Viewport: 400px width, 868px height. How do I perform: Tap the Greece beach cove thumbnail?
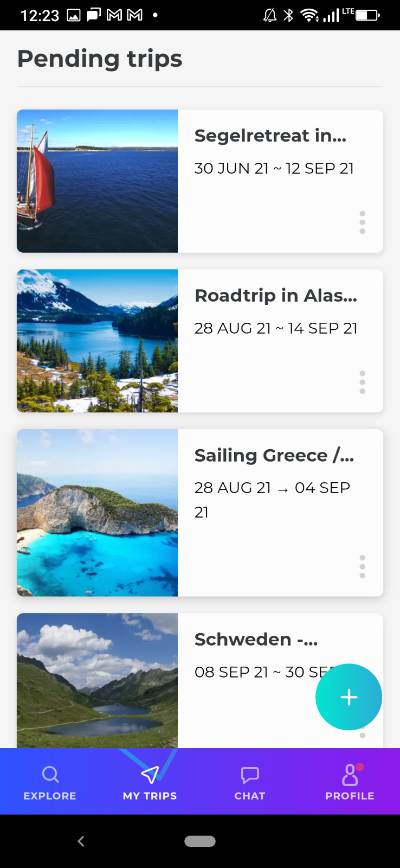[x=98, y=513]
